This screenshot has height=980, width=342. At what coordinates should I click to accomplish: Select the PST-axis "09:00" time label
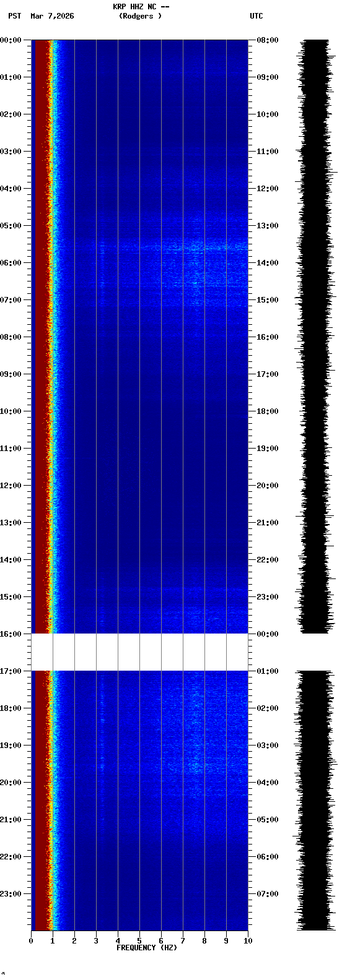click(11, 374)
